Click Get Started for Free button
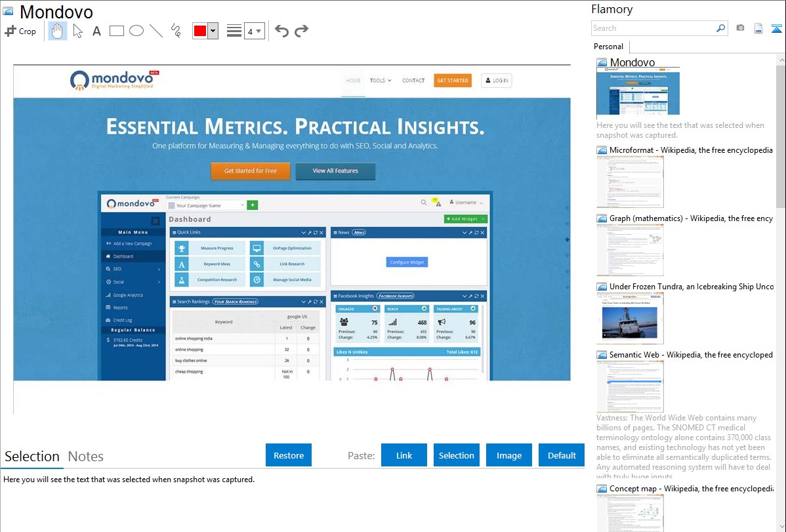 251,171
